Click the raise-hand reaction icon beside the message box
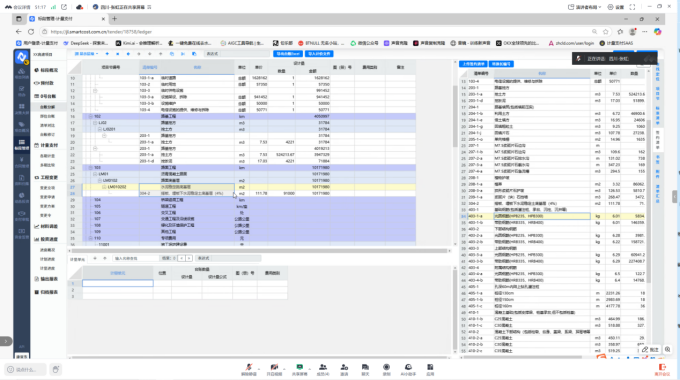Screen dimensions: 680x380 pyautogui.click(x=56, y=370)
